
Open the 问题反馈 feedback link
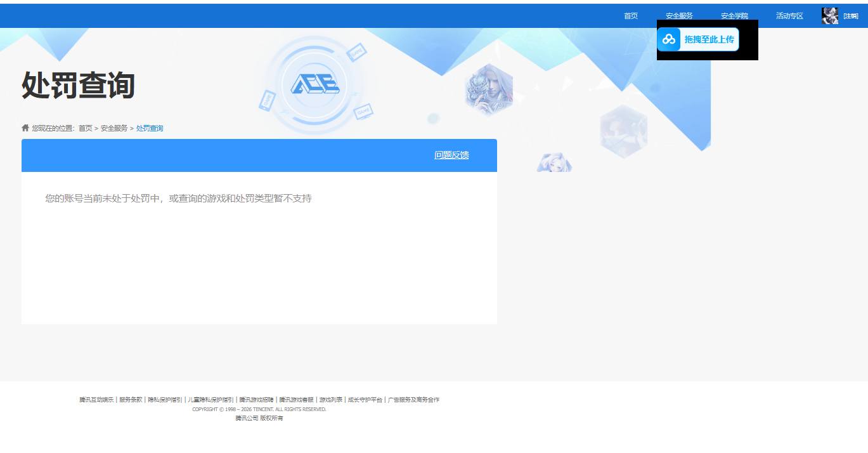click(x=451, y=155)
